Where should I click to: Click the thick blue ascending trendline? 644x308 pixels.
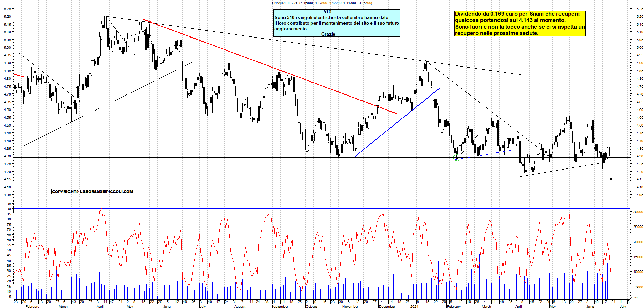[398, 122]
